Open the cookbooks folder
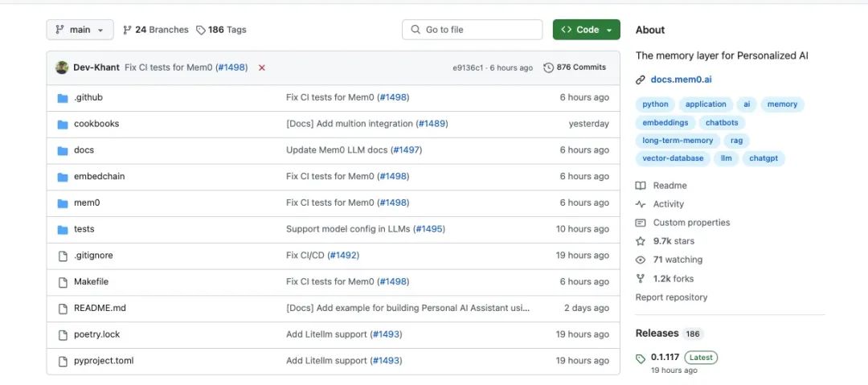868x385 pixels. pyautogui.click(x=96, y=124)
